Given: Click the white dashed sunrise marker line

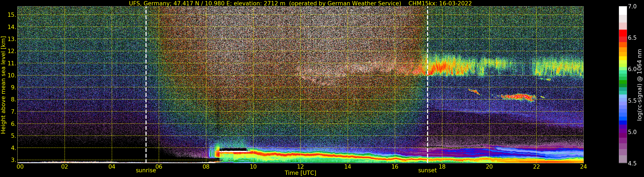Looking at the screenshot, I should tap(146, 85).
